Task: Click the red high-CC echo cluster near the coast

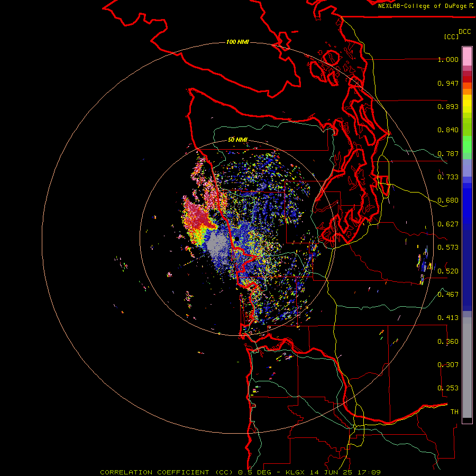Action: pyautogui.click(x=199, y=216)
